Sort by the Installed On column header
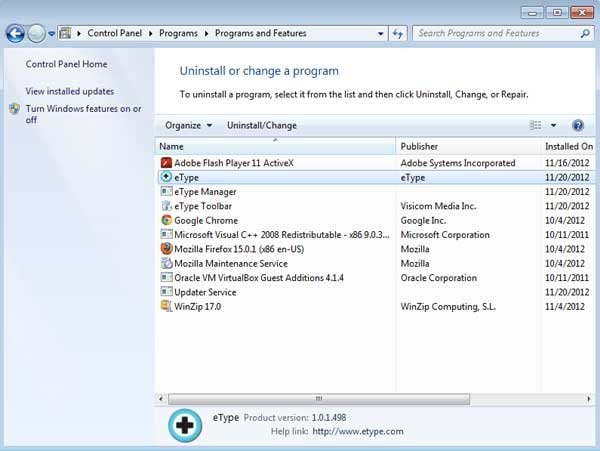 569,146
